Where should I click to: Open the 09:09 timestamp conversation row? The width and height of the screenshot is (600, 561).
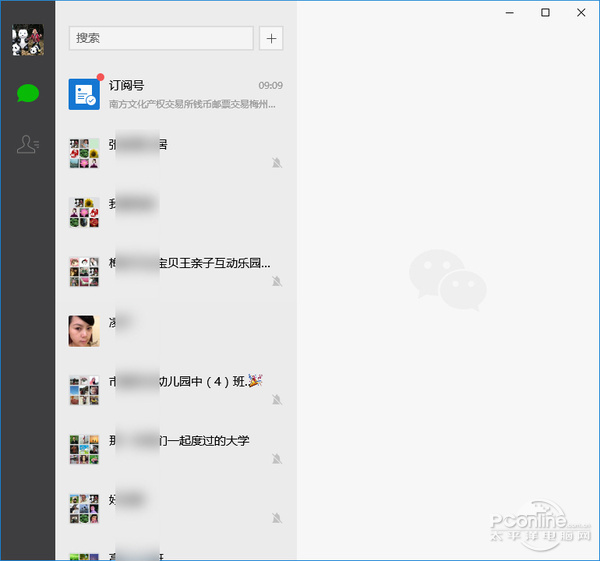tap(176, 94)
